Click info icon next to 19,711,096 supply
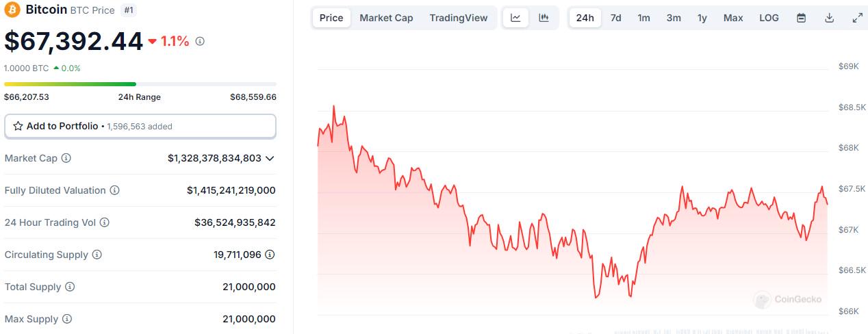 pyautogui.click(x=270, y=255)
